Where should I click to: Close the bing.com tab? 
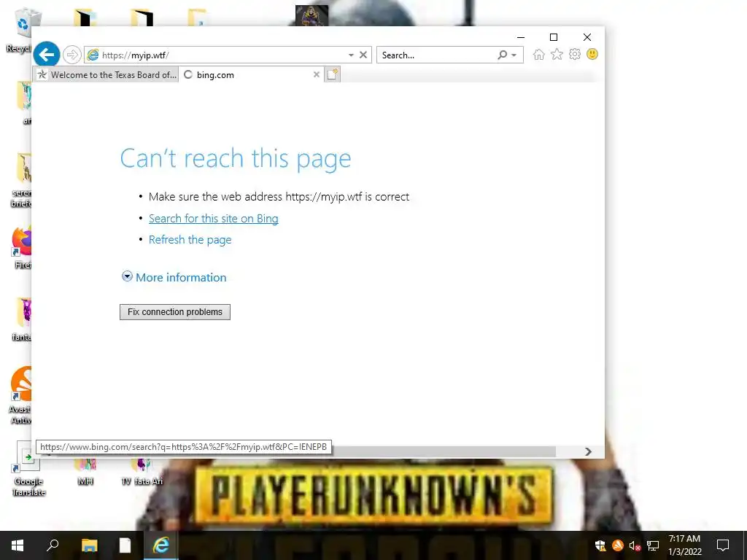(x=317, y=75)
